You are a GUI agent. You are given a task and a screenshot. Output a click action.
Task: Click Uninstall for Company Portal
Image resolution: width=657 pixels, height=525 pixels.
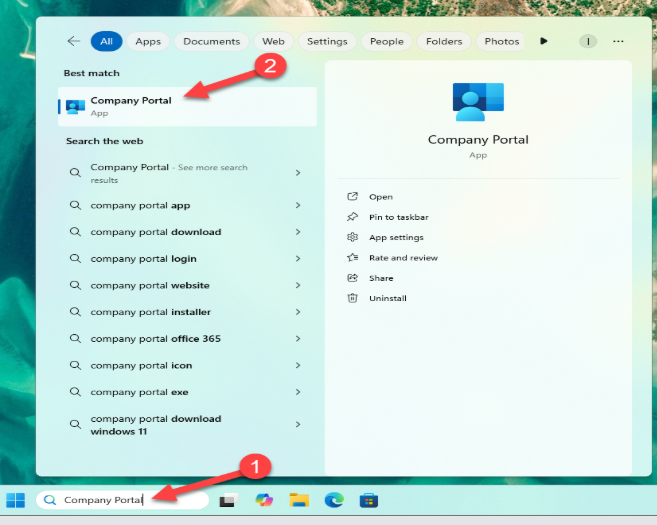point(388,298)
